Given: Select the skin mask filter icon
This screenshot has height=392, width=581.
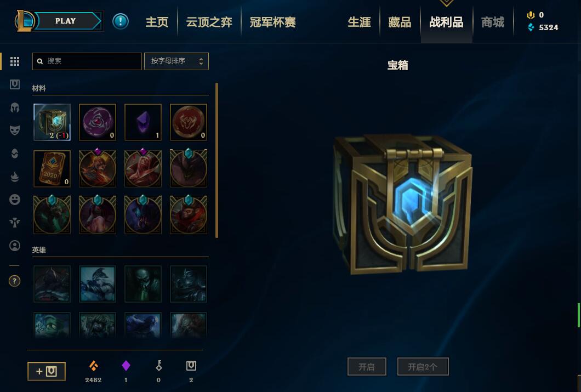Looking at the screenshot, I should pyautogui.click(x=14, y=130).
